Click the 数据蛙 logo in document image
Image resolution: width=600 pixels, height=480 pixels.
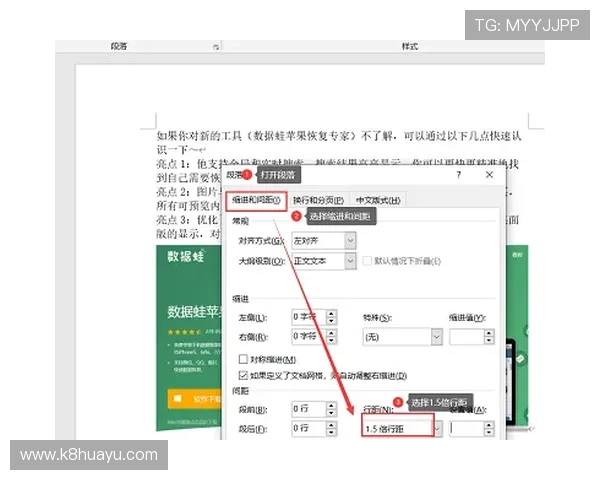[186, 256]
